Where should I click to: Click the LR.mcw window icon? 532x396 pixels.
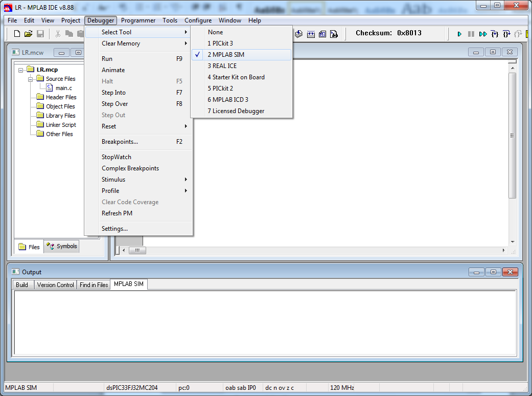[16, 52]
